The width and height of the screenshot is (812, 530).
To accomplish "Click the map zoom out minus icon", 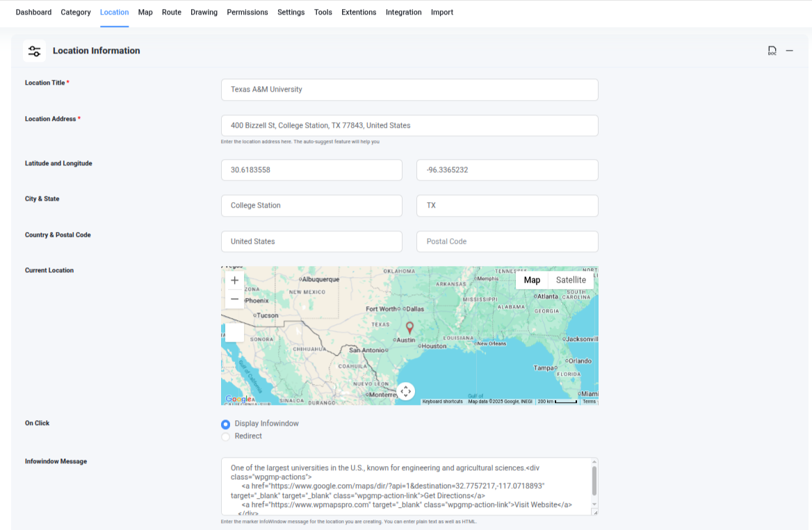I will 234,299.
